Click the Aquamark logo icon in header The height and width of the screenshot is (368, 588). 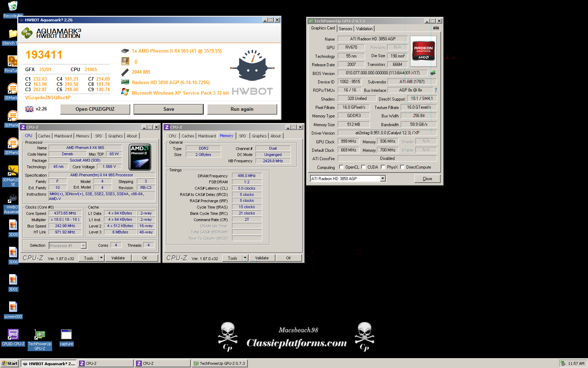(x=27, y=33)
